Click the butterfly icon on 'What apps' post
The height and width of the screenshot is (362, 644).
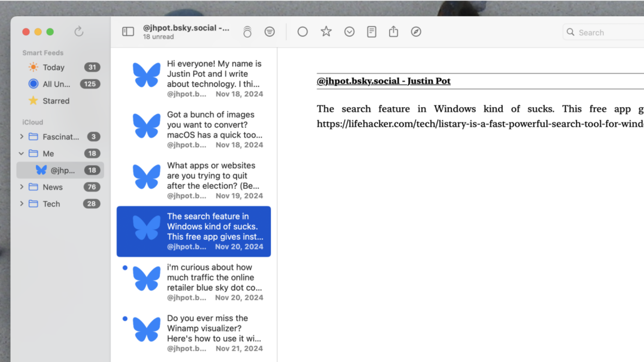click(x=147, y=176)
